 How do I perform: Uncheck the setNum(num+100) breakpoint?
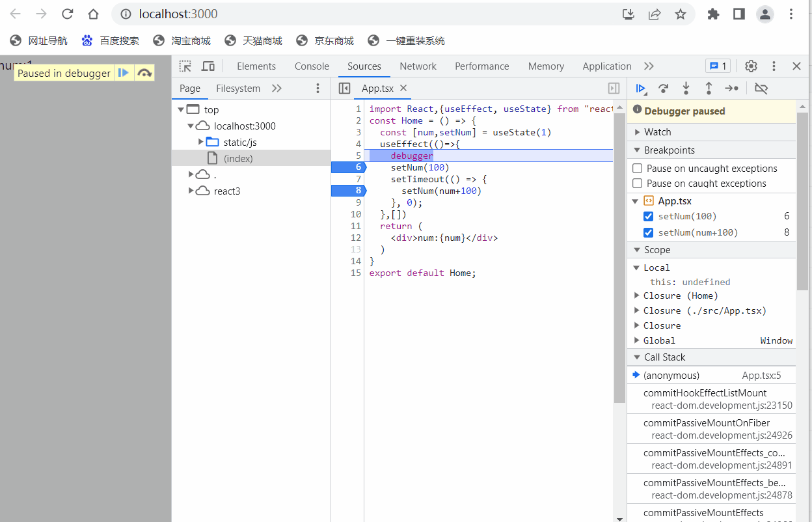point(648,232)
